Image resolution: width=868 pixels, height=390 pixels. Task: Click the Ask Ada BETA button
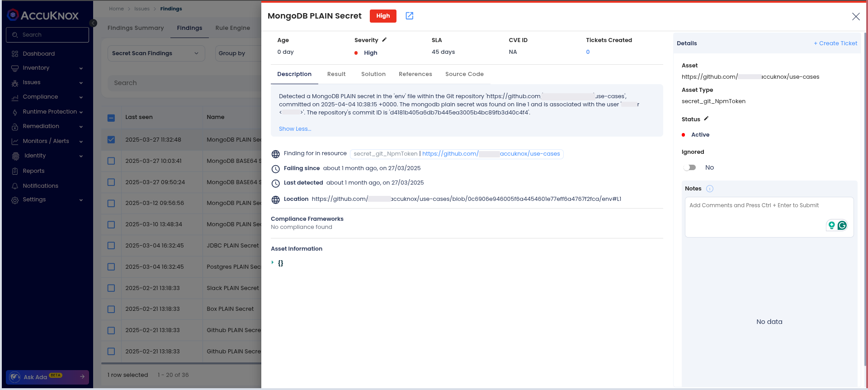coord(47,377)
